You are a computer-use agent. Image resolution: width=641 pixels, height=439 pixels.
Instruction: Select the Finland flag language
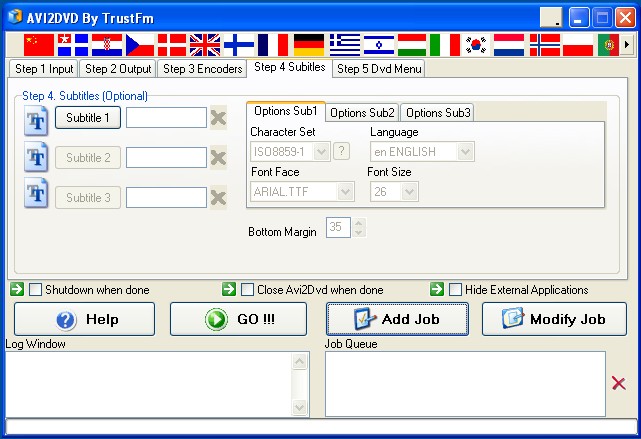point(239,45)
